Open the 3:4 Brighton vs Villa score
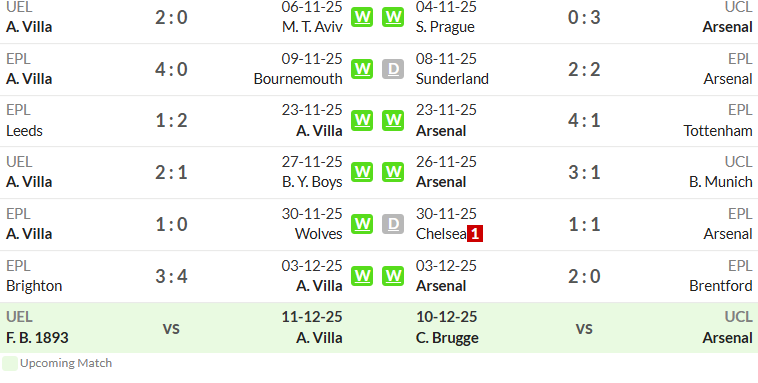 coord(171,276)
